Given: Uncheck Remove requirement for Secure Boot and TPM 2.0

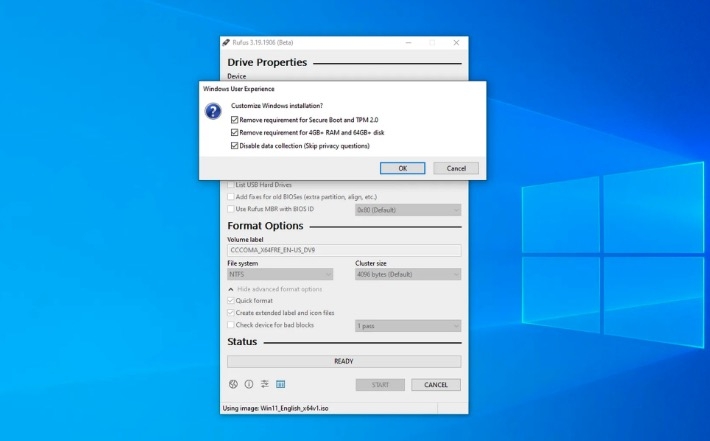Looking at the screenshot, I should point(234,120).
